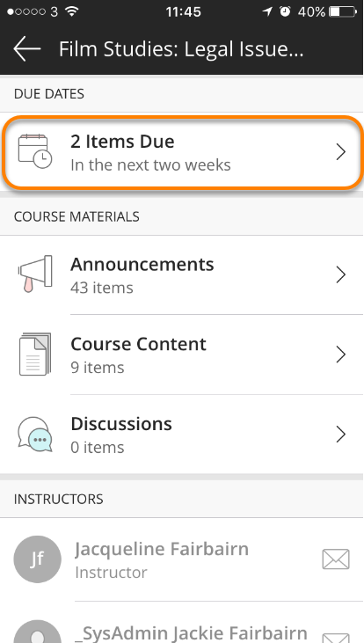This screenshot has width=364, height=643.
Task: Open Announcements with 43 items
Action: (182, 274)
